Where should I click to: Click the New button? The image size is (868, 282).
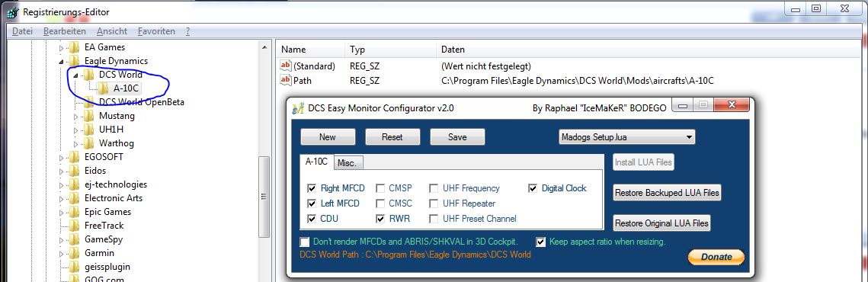(x=328, y=137)
